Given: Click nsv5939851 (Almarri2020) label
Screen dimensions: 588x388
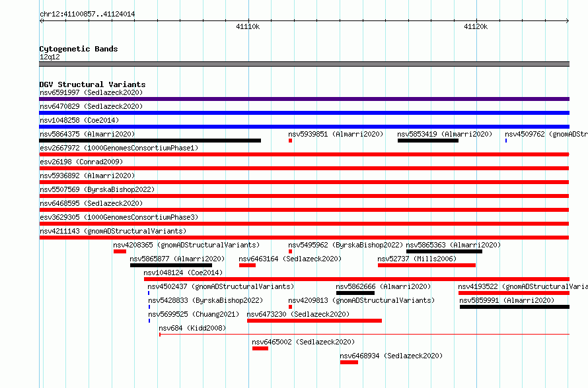Looking at the screenshot, I should click(x=336, y=134).
